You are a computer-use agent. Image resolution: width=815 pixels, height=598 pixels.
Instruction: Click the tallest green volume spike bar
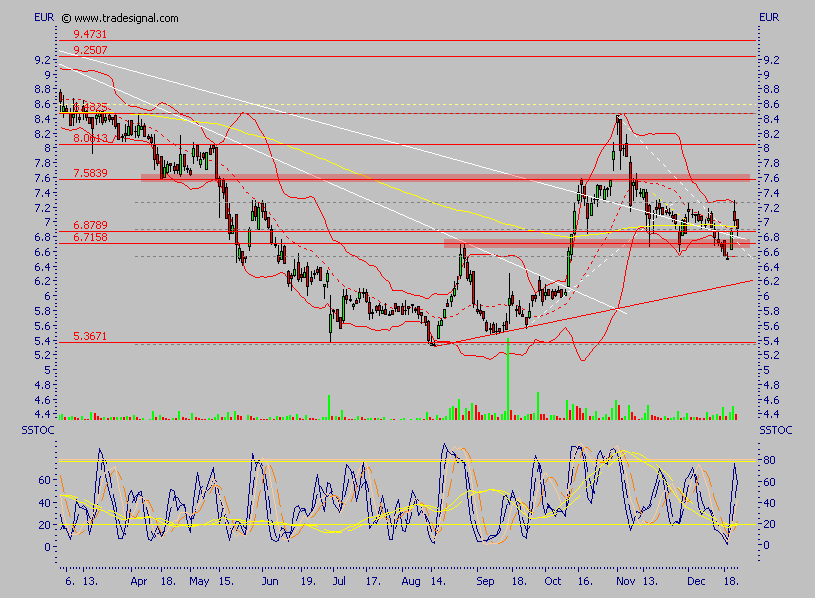click(x=508, y=378)
